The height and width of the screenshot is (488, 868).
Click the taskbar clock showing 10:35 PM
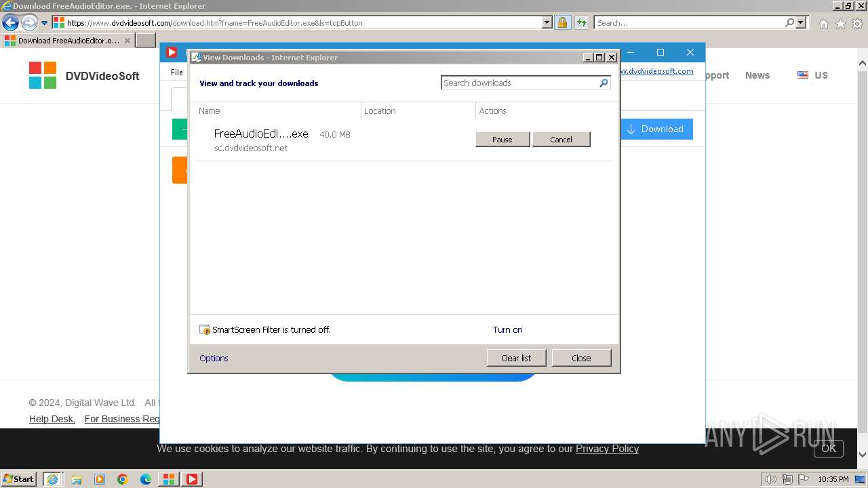833,479
